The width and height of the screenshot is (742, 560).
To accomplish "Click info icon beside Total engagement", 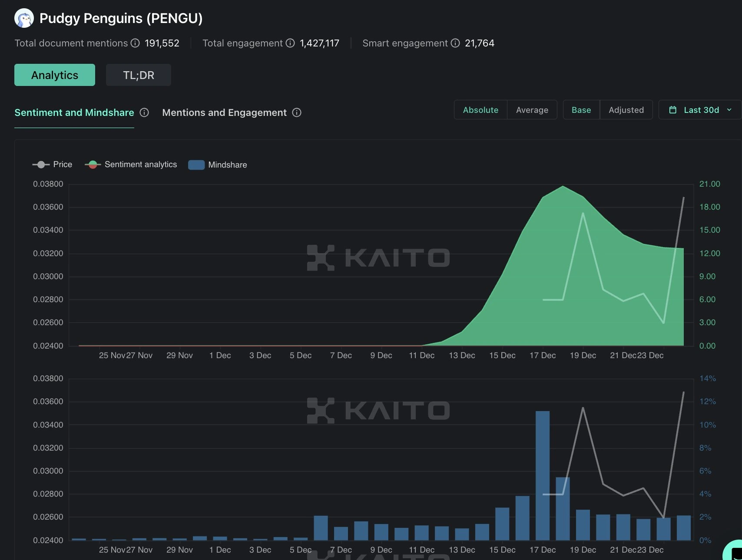I will [290, 43].
